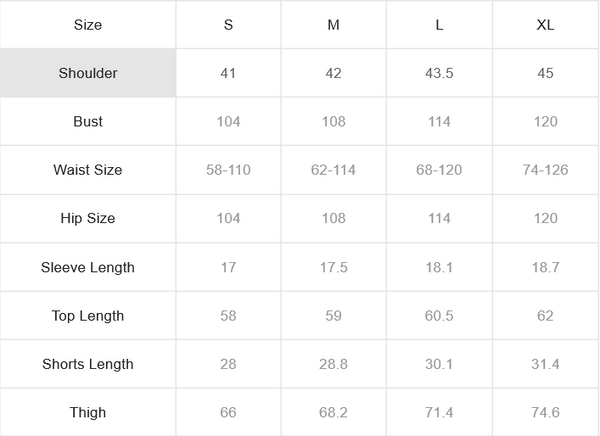
Task: Click the Size header cell
Action: click(88, 25)
